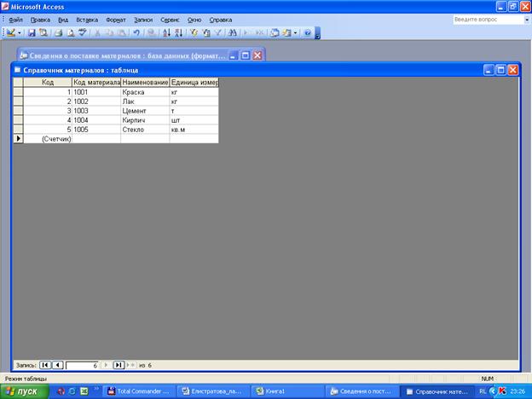The width and height of the screenshot is (532, 399).
Task: Click the record number input field
Action: (82, 366)
